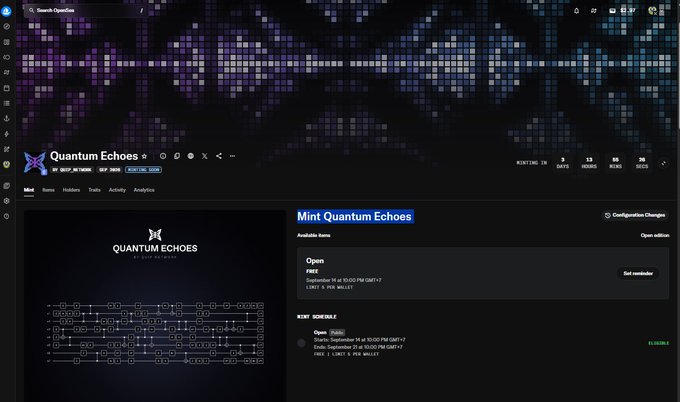Switch to the Activity tab

click(x=117, y=190)
